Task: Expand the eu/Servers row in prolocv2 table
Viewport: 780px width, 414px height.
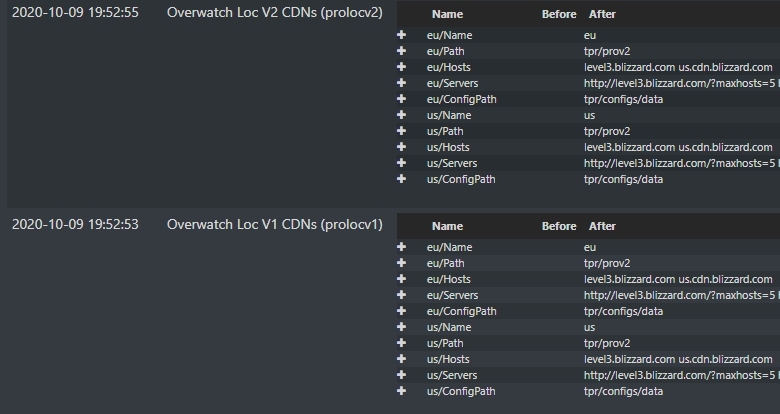Action: tap(402, 83)
